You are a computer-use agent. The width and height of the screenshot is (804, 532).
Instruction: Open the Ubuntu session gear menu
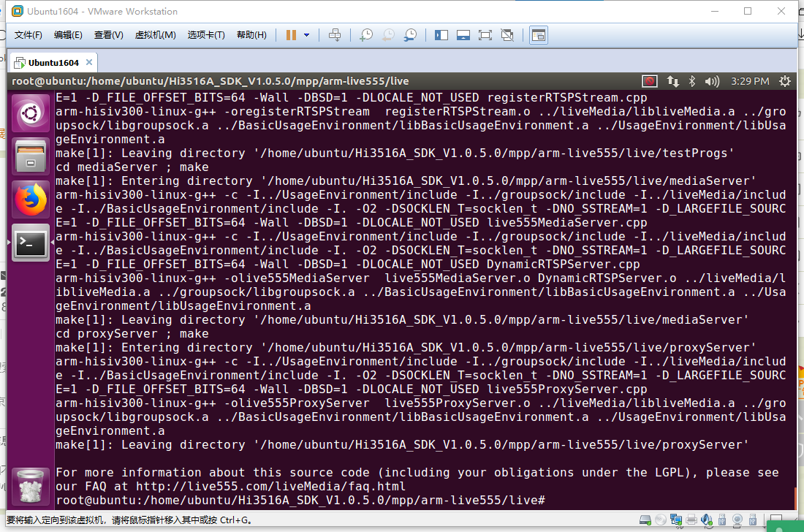point(784,81)
